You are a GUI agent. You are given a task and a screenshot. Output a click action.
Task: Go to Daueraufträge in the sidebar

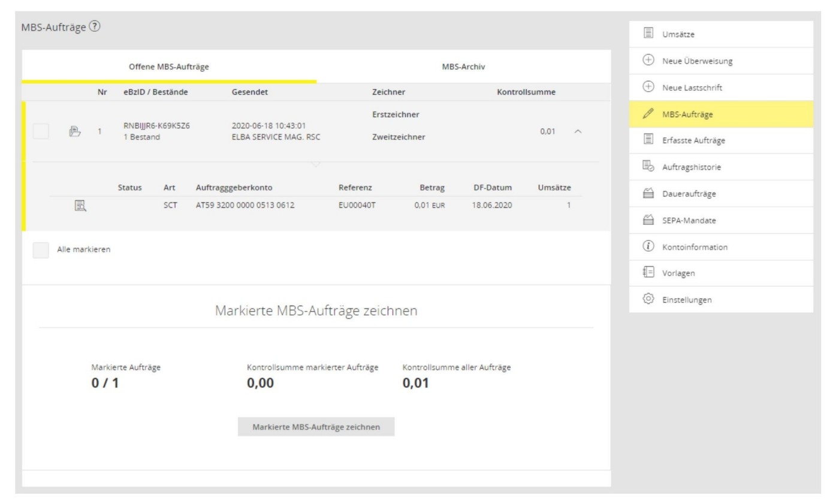click(x=689, y=194)
